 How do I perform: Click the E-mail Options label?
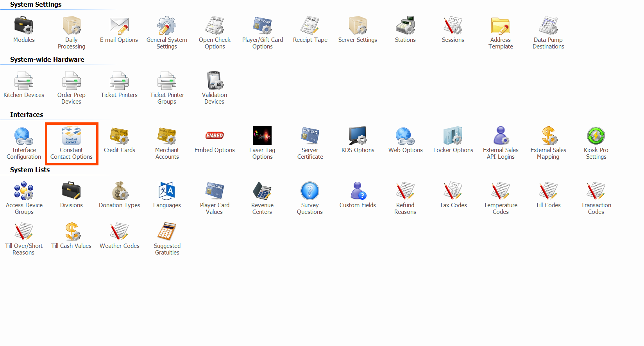pos(119,40)
